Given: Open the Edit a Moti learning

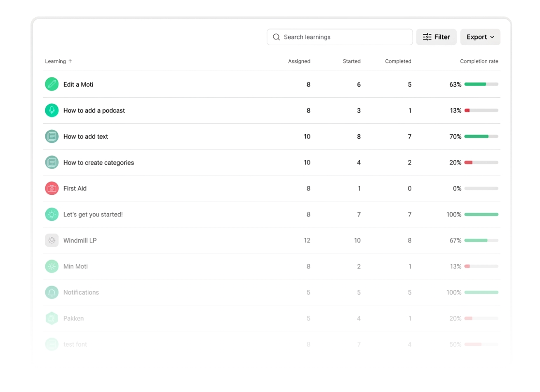Looking at the screenshot, I should pos(78,84).
